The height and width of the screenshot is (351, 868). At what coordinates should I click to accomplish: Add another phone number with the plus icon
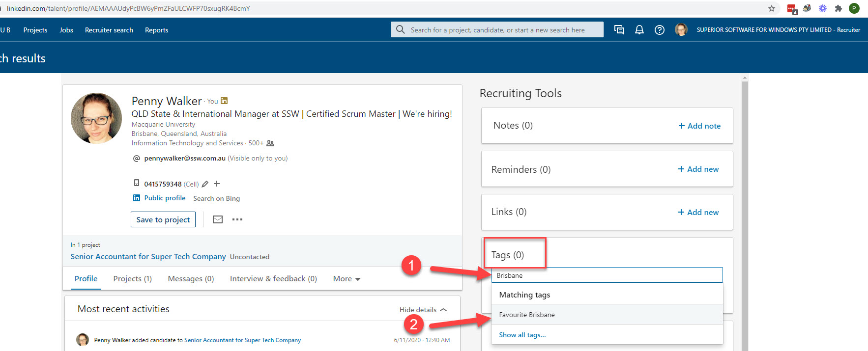point(217,184)
